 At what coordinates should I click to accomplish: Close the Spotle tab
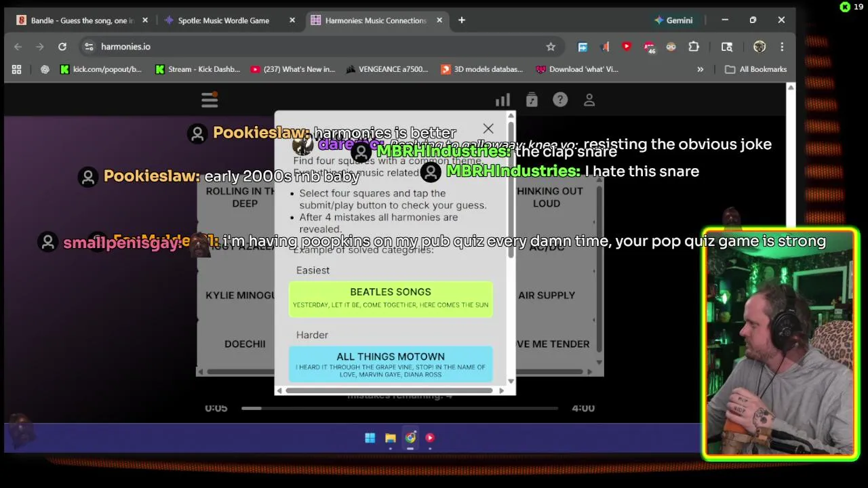point(292,20)
